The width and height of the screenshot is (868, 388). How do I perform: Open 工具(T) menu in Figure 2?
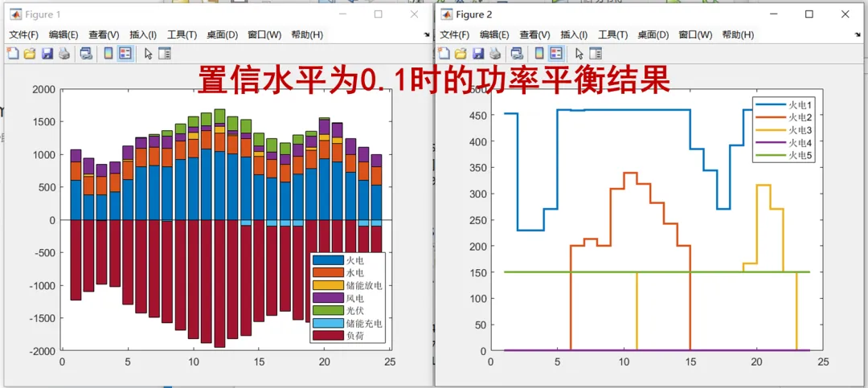[x=612, y=35]
